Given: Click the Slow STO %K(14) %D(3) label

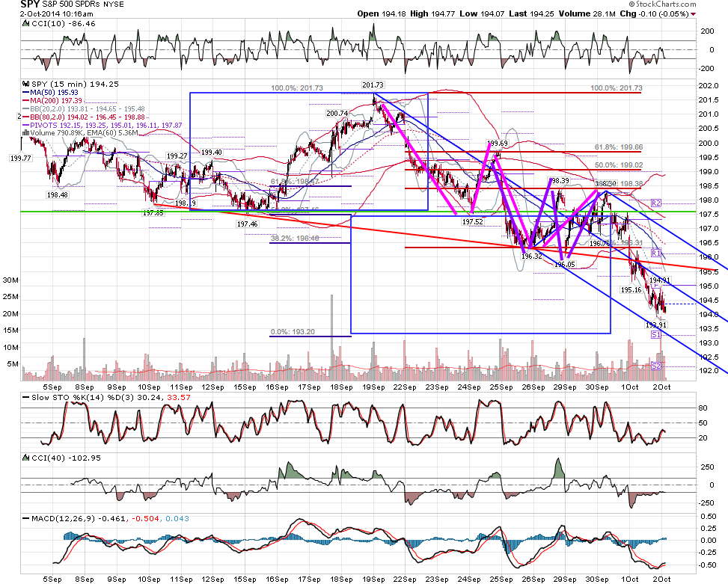Looking at the screenshot, I should point(111,398).
